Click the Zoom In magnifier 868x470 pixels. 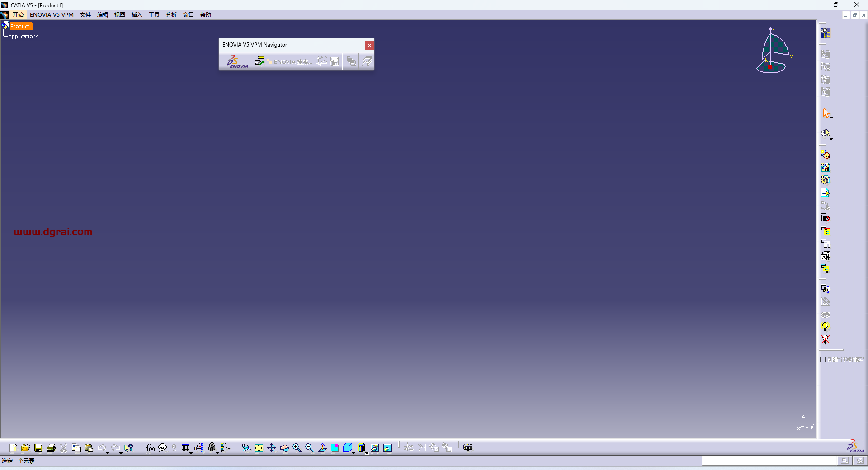(x=297, y=448)
